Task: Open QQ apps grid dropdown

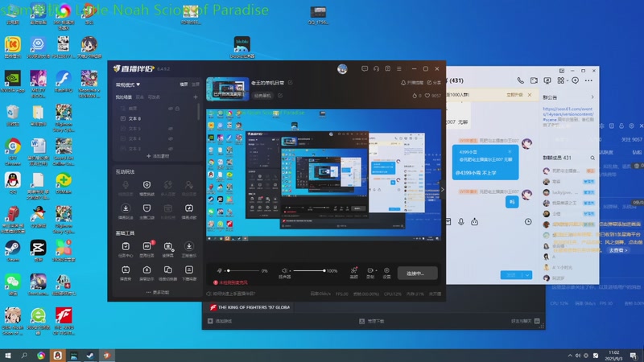Action: tap(568, 81)
